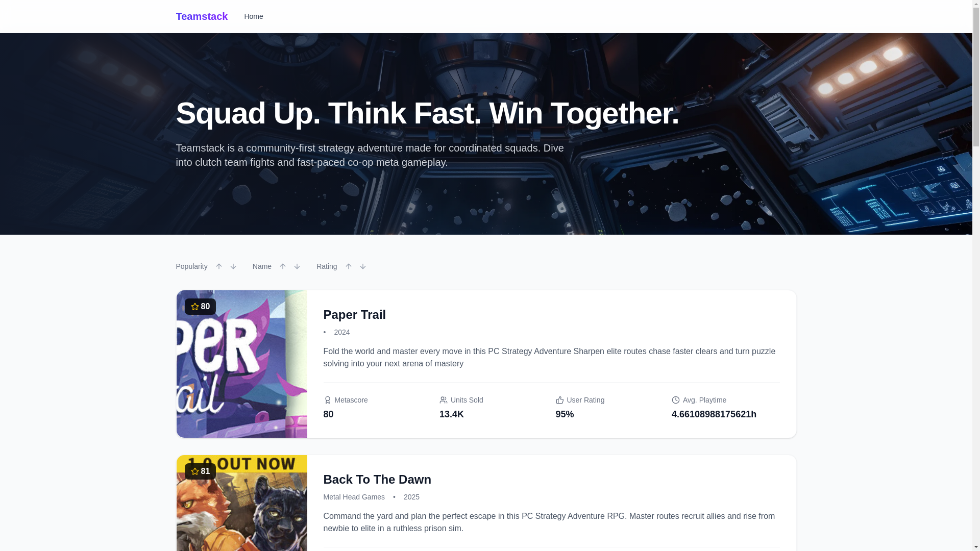Click the Name sort label

coord(262,266)
